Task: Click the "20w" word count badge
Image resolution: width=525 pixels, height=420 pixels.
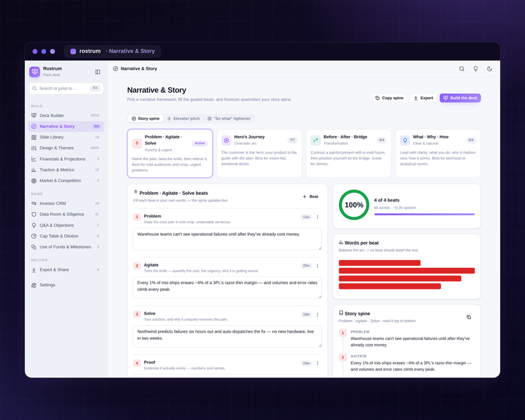Action: 306,266
